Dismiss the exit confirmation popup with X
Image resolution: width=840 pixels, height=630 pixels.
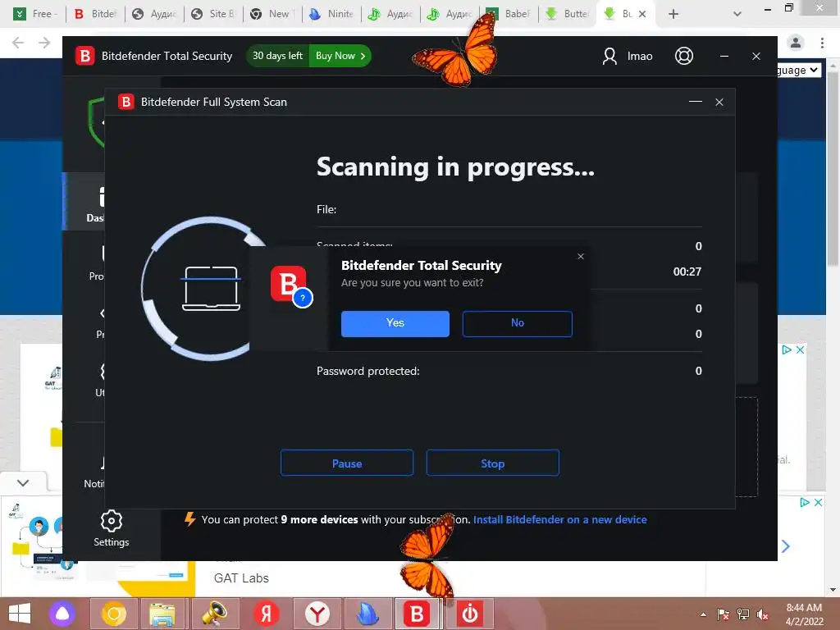coord(581,257)
